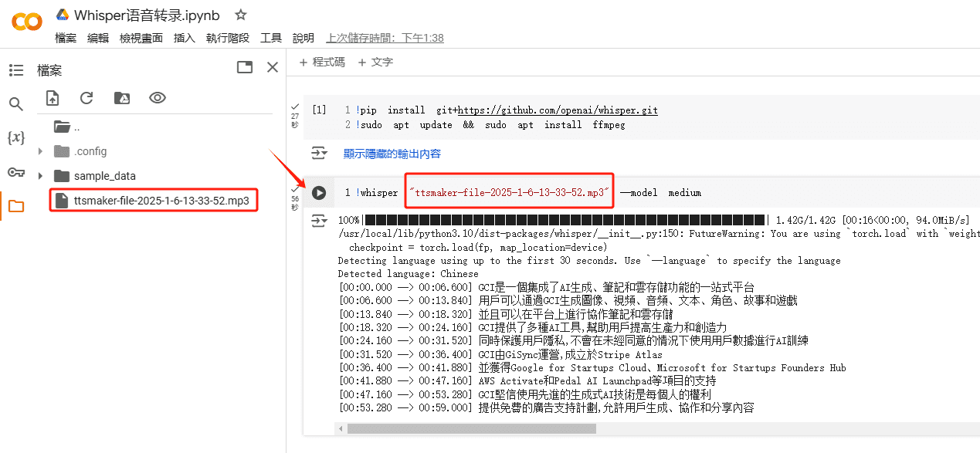Toggle the files sidebar folder icon
The width and height of the screenshot is (980, 453).
point(16,206)
